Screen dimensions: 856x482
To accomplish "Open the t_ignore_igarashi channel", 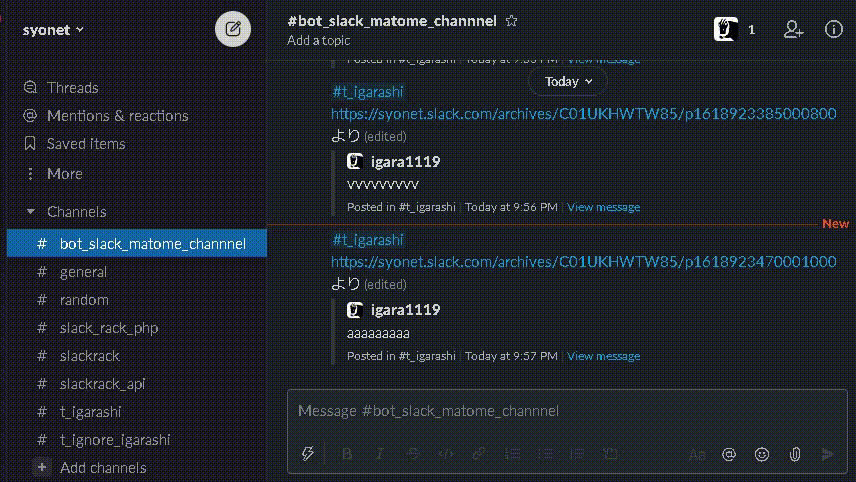I will click(x=115, y=439).
